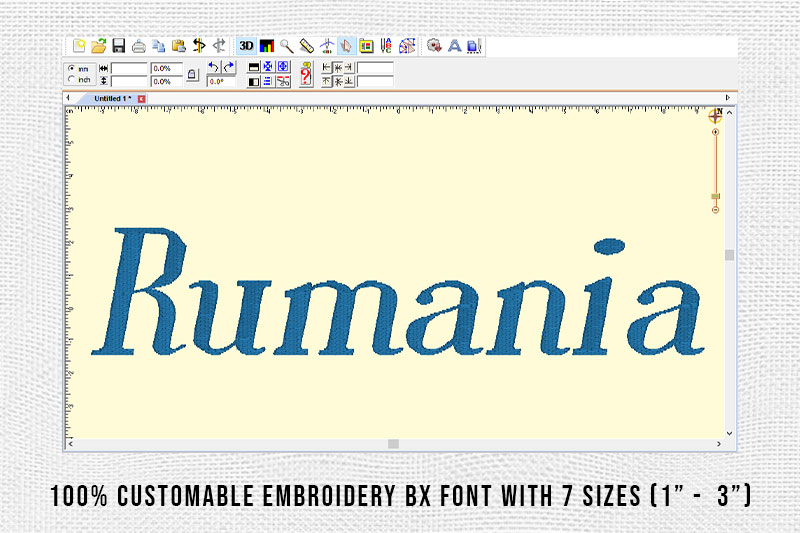Click the height value input field

click(129, 81)
